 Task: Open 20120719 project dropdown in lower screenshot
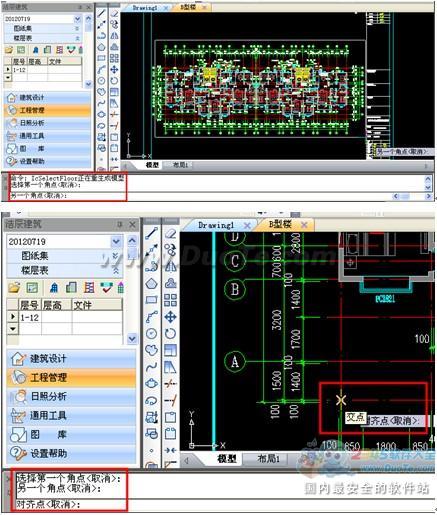pos(116,241)
